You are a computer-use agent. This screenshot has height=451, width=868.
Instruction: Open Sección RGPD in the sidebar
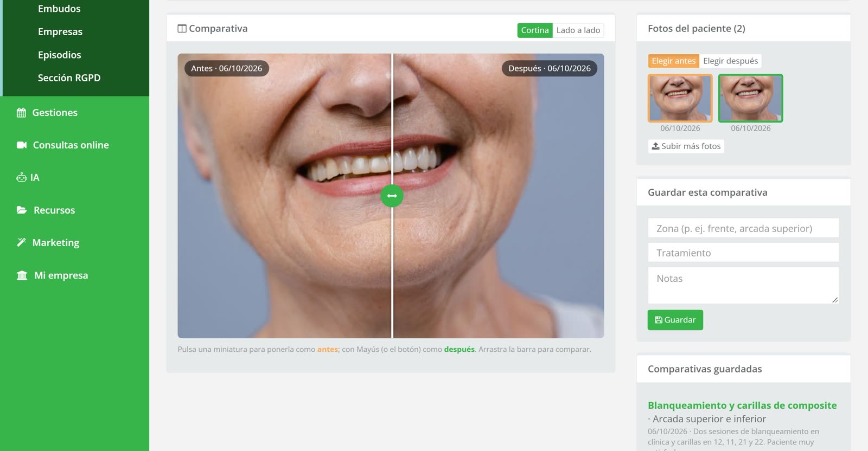pos(69,78)
